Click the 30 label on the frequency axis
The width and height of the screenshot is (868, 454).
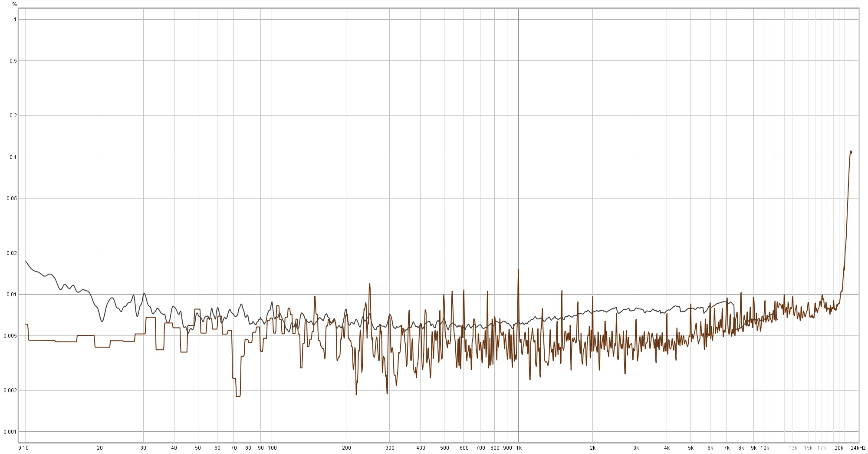point(143,448)
